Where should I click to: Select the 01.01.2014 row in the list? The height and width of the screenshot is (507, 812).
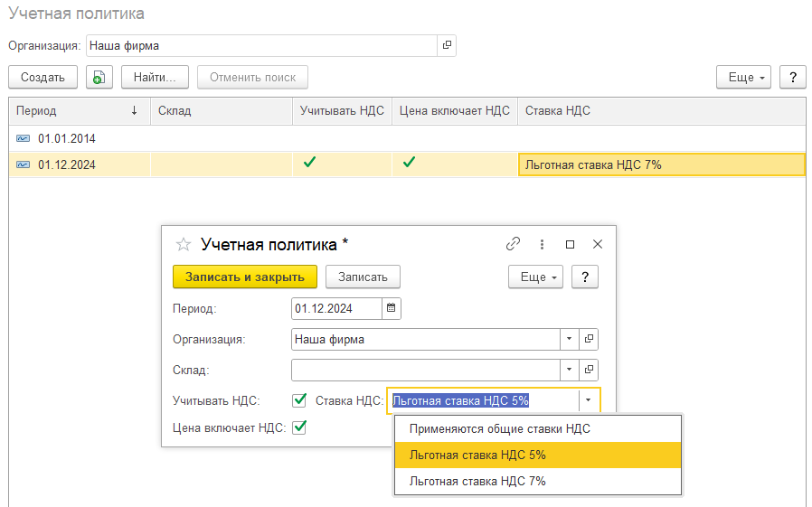[67, 138]
